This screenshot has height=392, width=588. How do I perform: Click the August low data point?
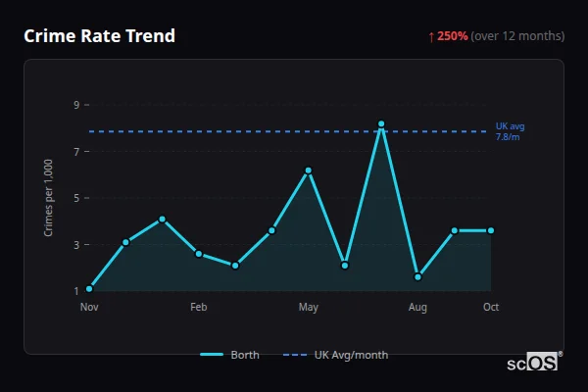pos(417,277)
